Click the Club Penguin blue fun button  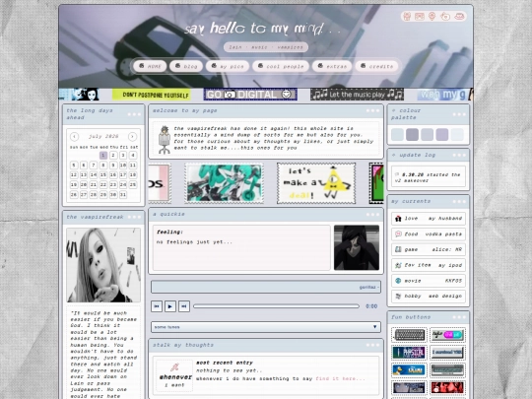pos(409,370)
